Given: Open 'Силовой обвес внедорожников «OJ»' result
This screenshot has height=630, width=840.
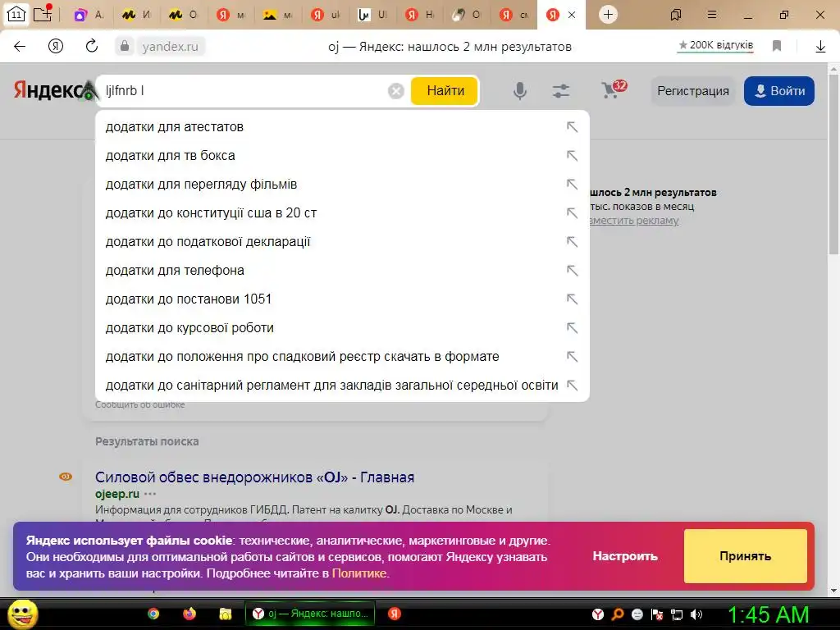Looking at the screenshot, I should pyautogui.click(x=254, y=477).
